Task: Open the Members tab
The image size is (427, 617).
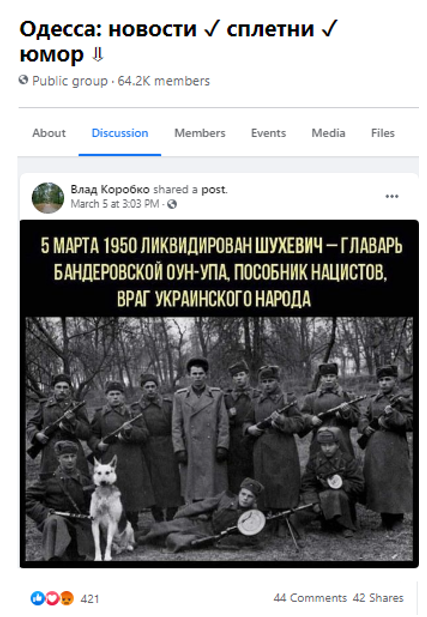Action: (x=200, y=133)
